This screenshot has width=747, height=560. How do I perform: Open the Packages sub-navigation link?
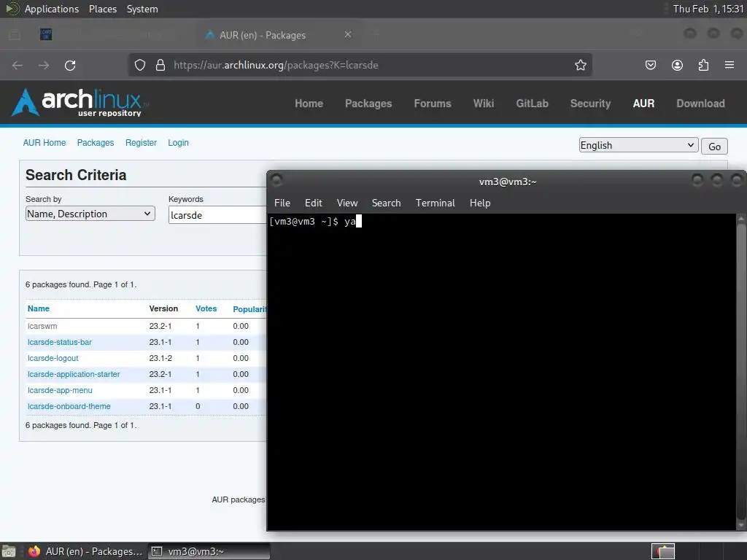96,143
